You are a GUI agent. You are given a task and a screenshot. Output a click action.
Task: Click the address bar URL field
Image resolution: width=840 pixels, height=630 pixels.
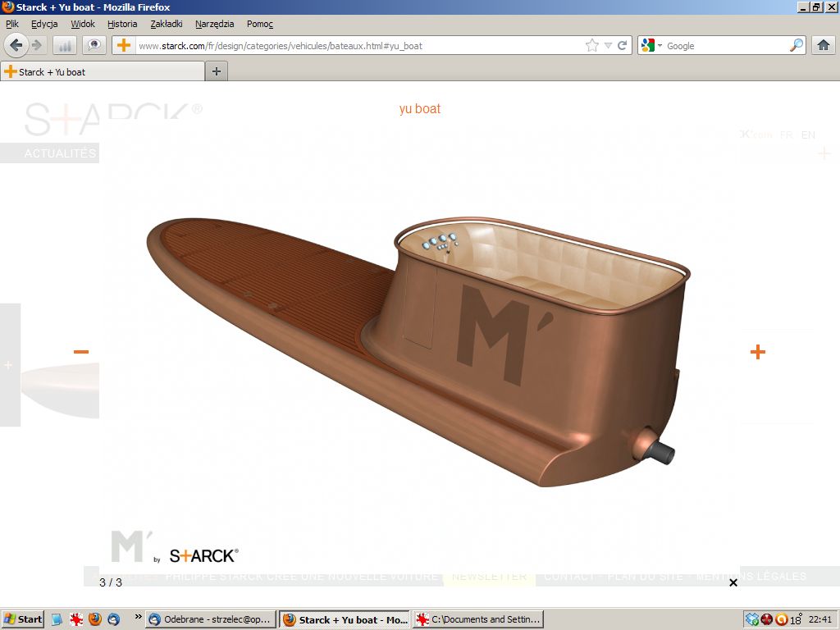(359, 46)
